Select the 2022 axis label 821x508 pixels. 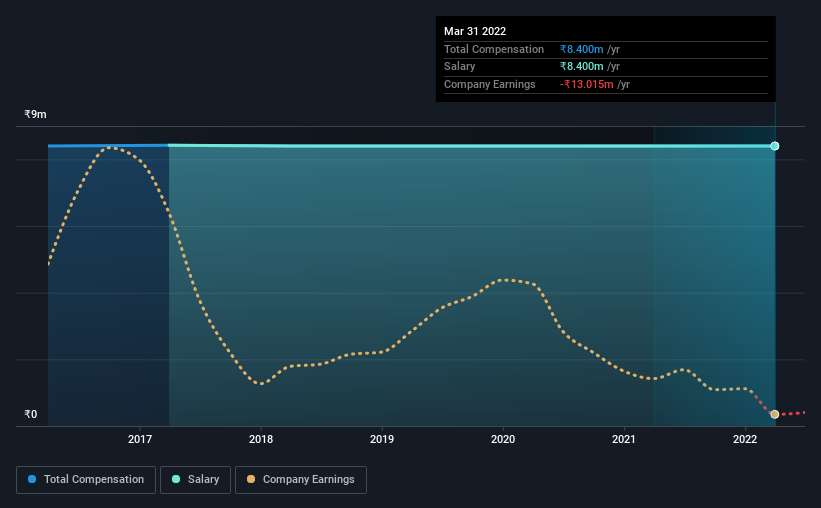coord(745,439)
